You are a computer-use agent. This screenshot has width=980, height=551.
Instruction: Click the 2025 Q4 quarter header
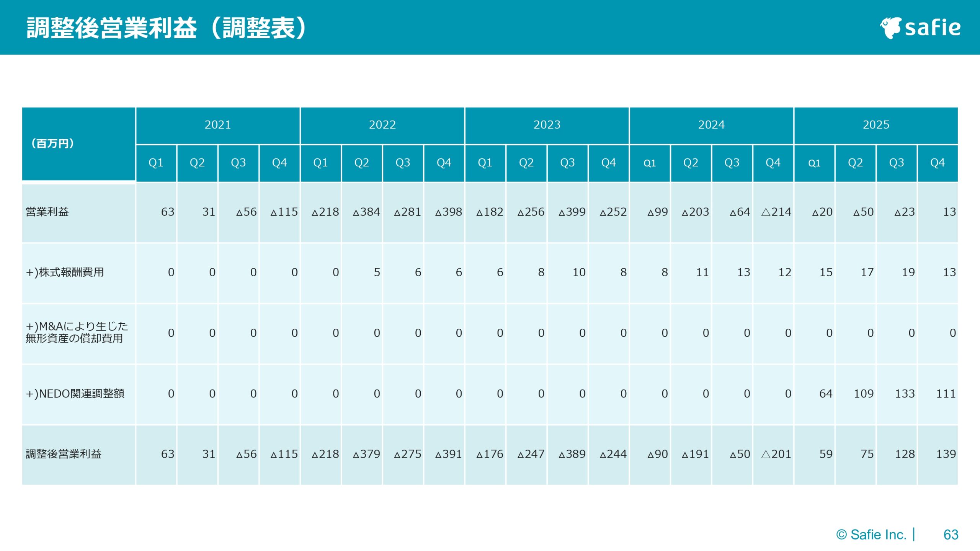pos(937,163)
